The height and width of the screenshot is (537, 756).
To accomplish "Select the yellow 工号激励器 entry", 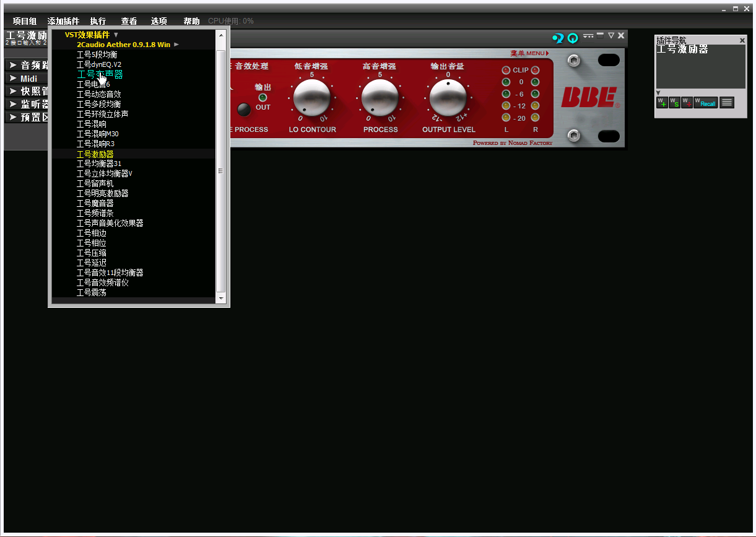I will pyautogui.click(x=95, y=154).
